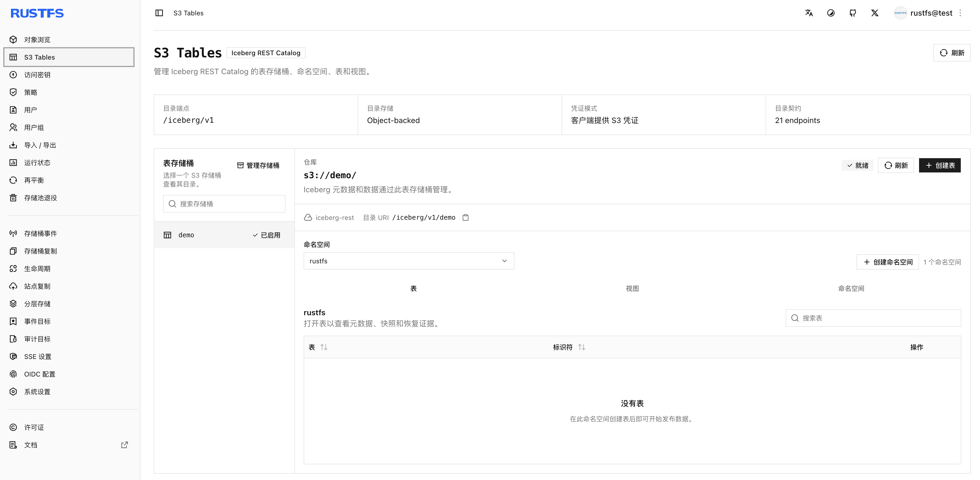The width and height of the screenshot is (980, 480).
Task: Click the external link icon beside 文档
Action: coord(124,445)
